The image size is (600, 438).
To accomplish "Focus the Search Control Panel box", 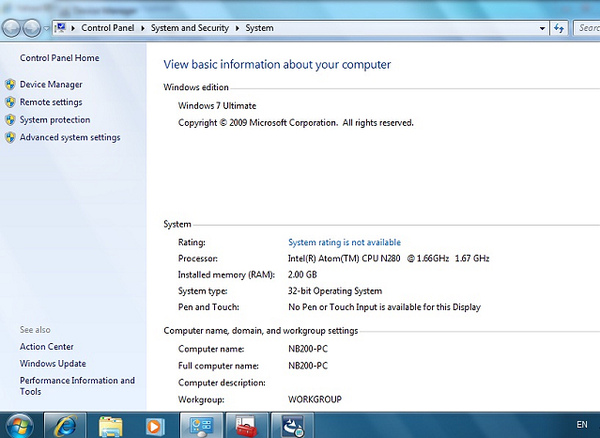I will tap(587, 28).
